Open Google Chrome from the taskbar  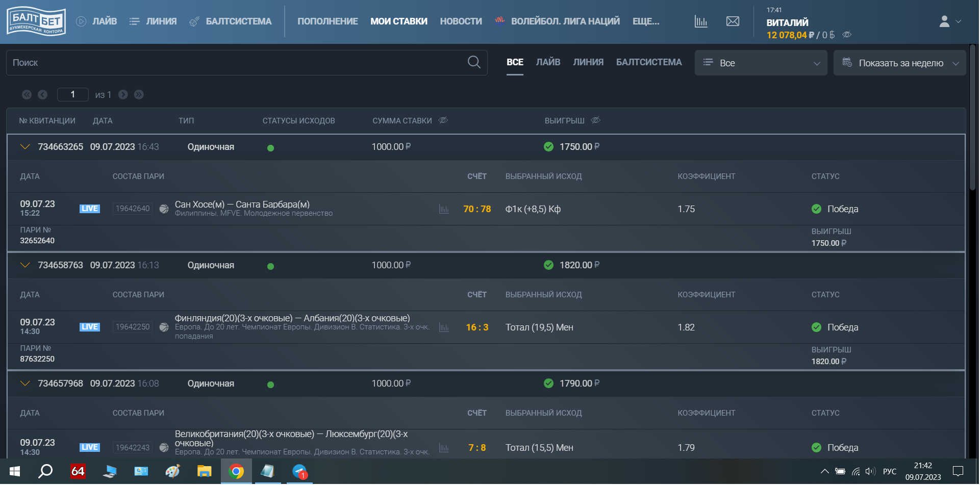pos(236,471)
